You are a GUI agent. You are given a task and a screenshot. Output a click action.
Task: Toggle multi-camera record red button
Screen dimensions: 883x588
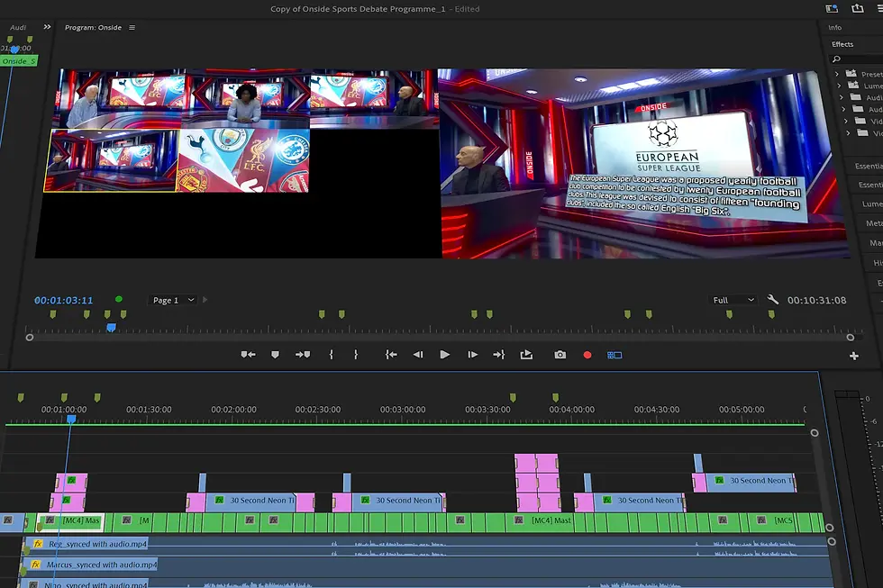pos(587,355)
